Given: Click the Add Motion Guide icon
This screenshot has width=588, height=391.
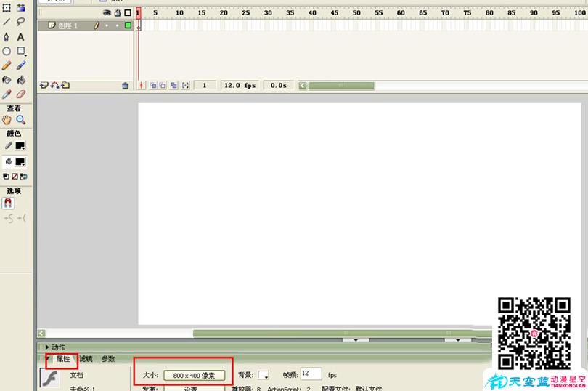Looking at the screenshot, I should (54, 85).
